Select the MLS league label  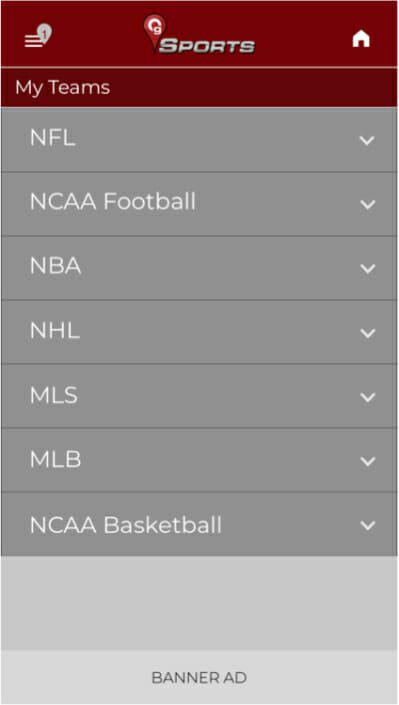[x=54, y=395]
